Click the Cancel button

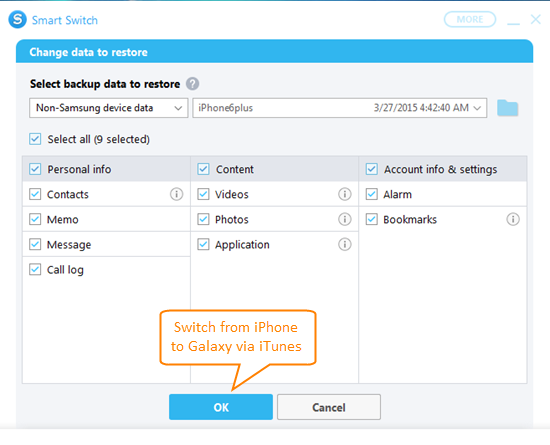pyautogui.click(x=329, y=407)
